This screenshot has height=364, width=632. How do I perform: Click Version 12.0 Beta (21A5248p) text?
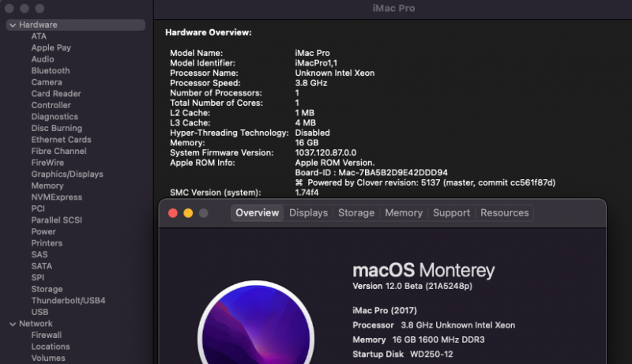click(x=412, y=287)
